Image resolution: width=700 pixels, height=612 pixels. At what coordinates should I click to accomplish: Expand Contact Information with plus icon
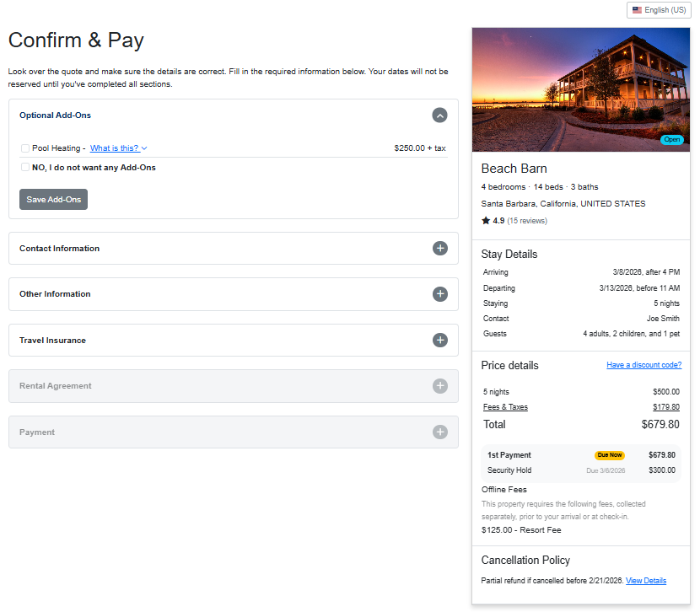439,249
